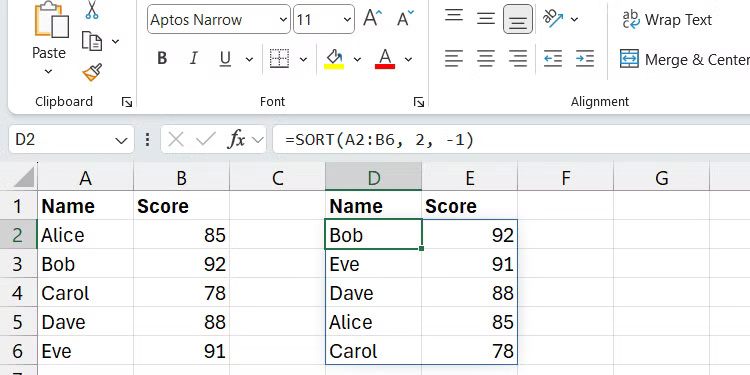Open the Paste options dropdown arrow
The width and height of the screenshot is (750, 375).
[x=48, y=72]
